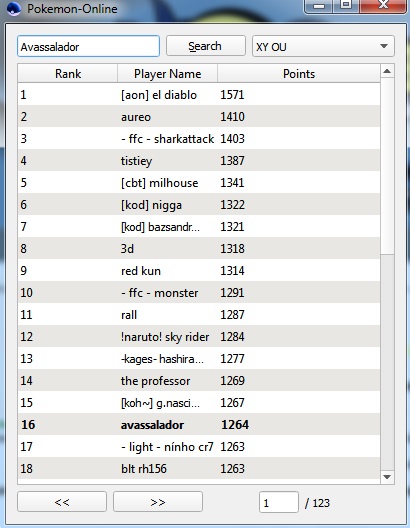
Task: Click points value 1284
Action: pyautogui.click(x=232, y=337)
